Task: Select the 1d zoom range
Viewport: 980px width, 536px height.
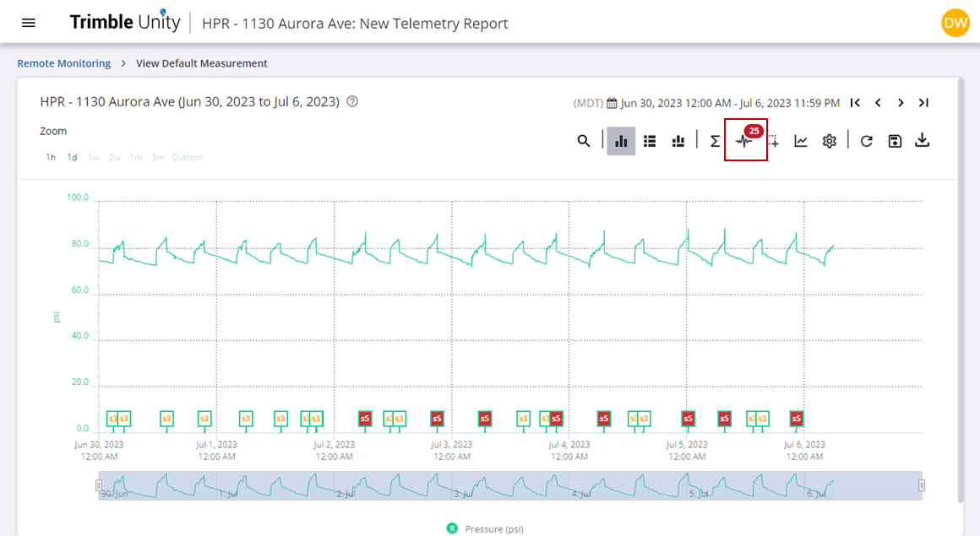Action: pos(73,158)
